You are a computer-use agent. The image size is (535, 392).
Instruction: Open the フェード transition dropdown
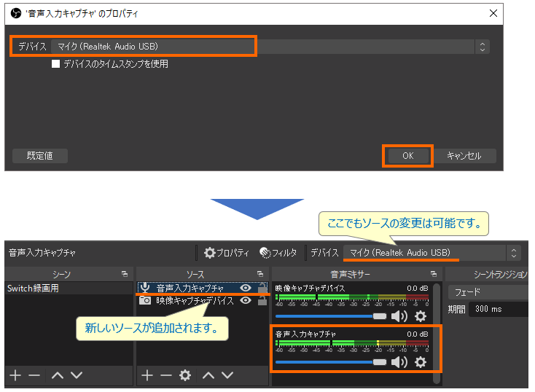pyautogui.click(x=488, y=292)
